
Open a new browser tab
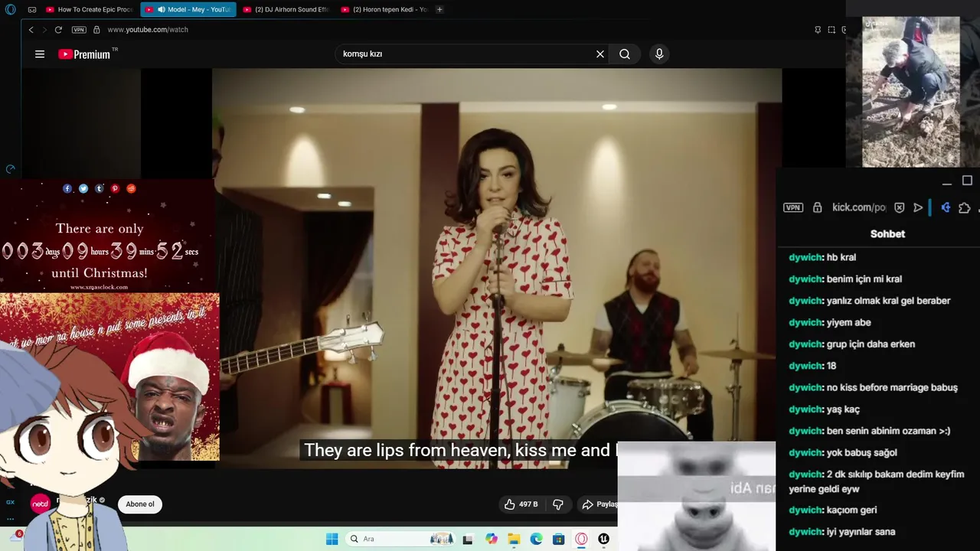click(439, 9)
